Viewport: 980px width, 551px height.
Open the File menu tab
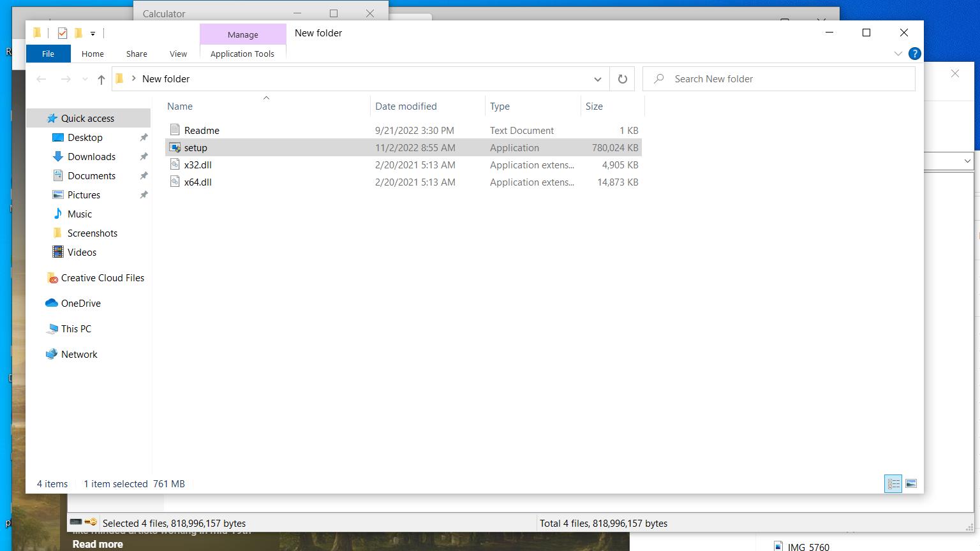coord(48,54)
